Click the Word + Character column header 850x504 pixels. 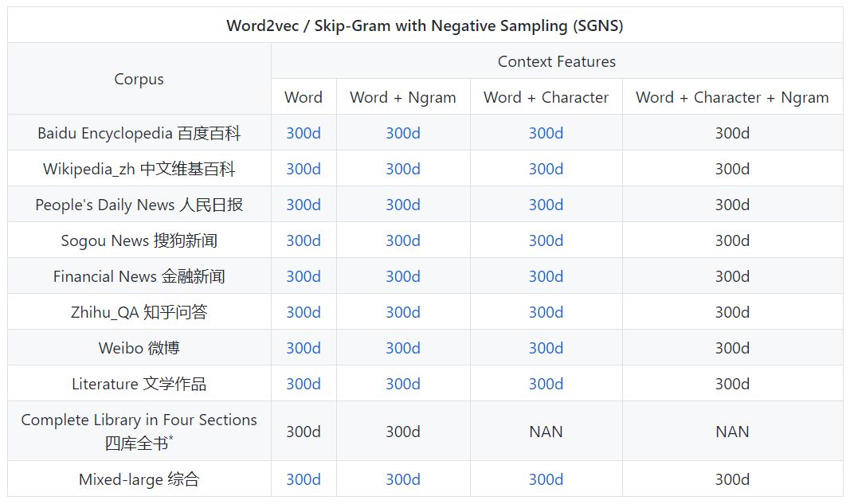(546, 97)
